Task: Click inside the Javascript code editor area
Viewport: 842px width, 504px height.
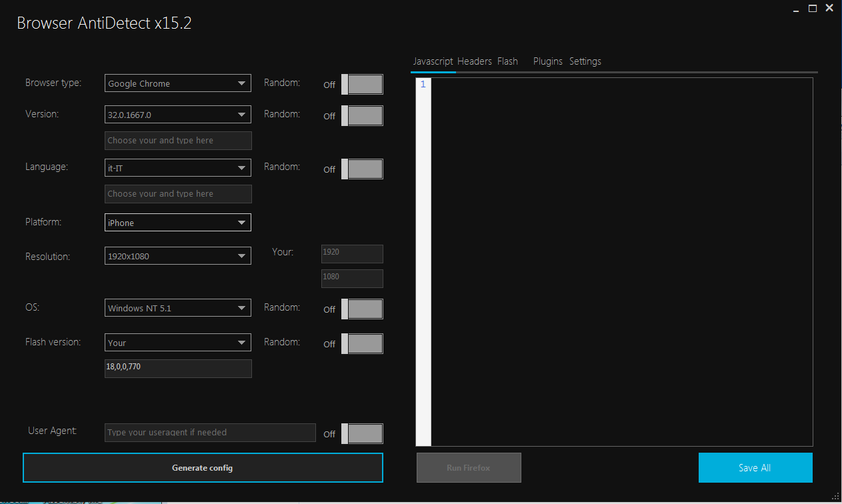Action: 620,260
